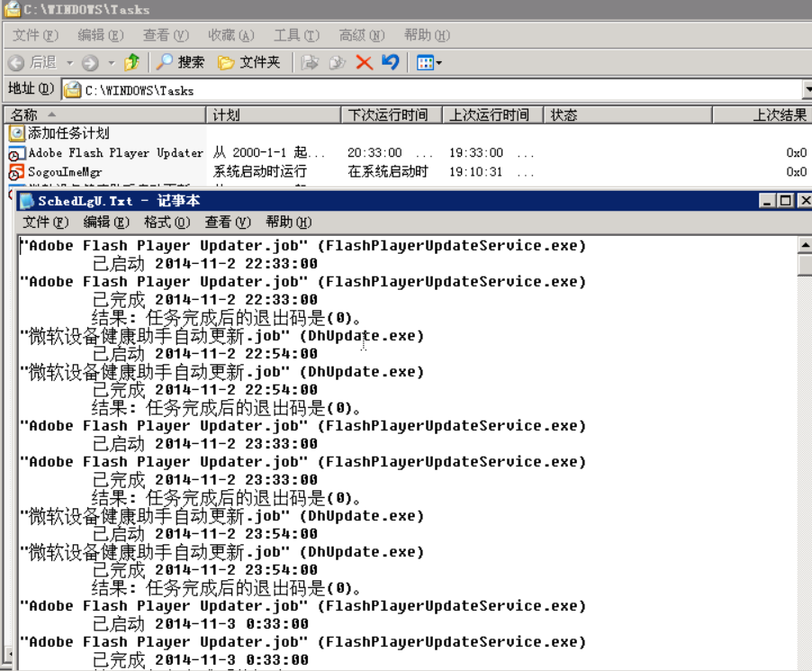Open Explorer 高级(N) menu
Image resolution: width=812 pixels, height=671 pixels.
362,35
